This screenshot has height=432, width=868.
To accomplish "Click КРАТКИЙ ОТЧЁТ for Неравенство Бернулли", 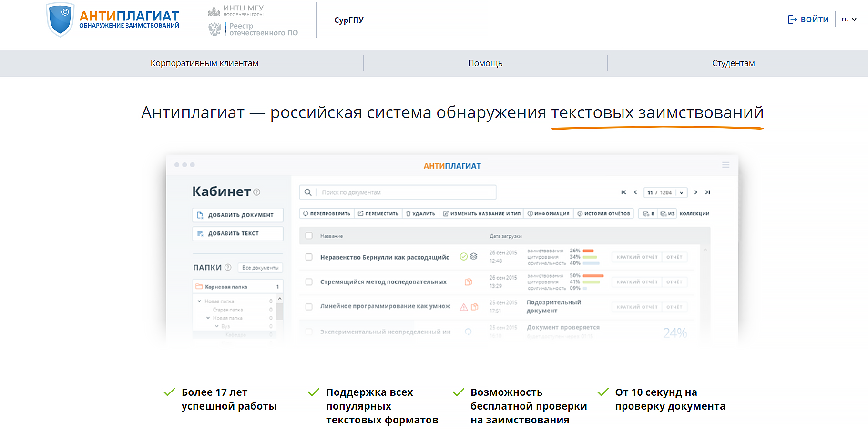I will click(637, 257).
